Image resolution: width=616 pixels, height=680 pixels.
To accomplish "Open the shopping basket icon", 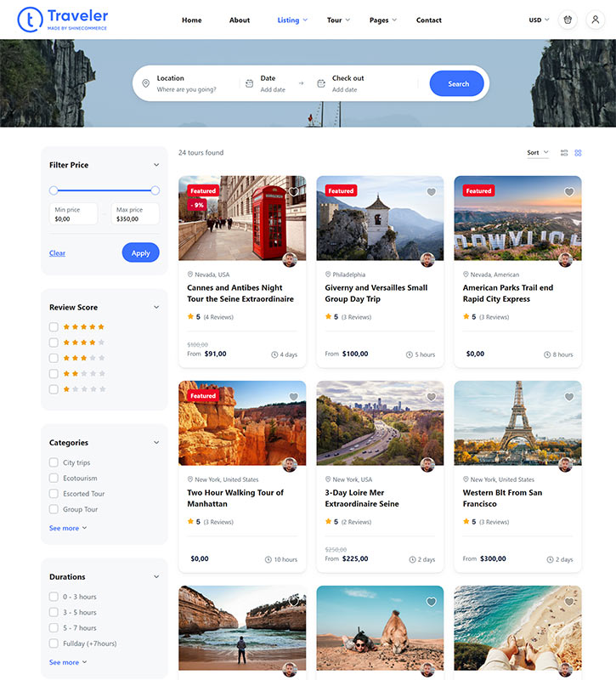I will click(x=568, y=20).
